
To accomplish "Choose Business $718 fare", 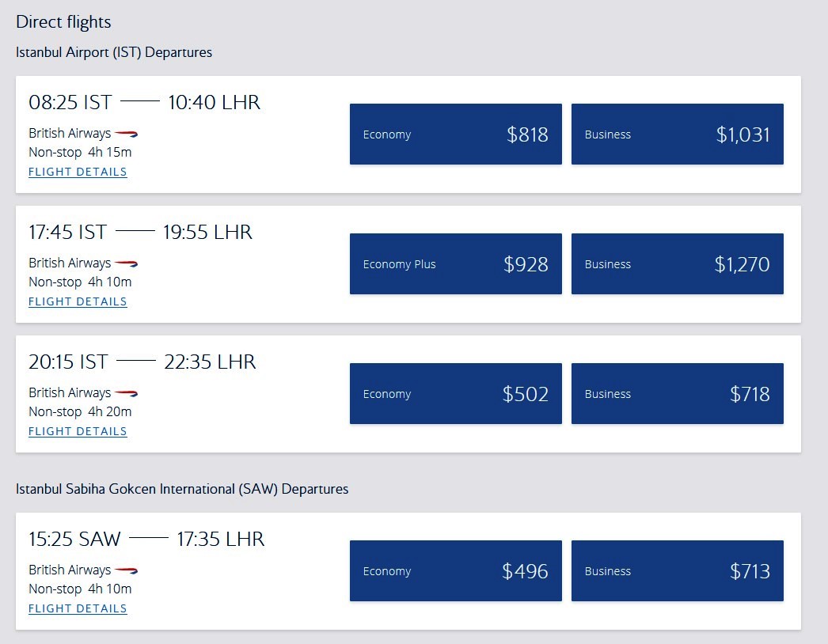I will click(x=678, y=394).
